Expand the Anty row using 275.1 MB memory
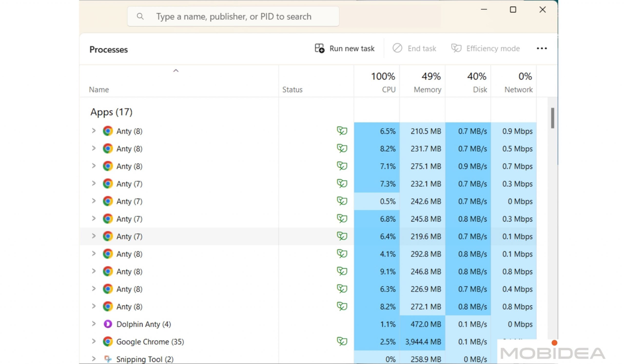This screenshot has width=624, height=364. tap(94, 166)
